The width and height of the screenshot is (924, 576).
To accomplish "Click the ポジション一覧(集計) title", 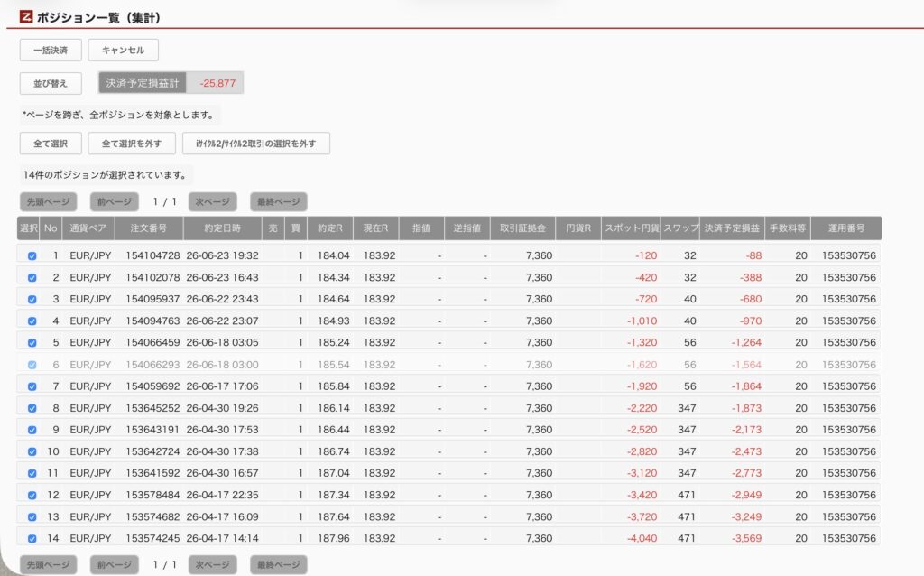I will click(99, 18).
